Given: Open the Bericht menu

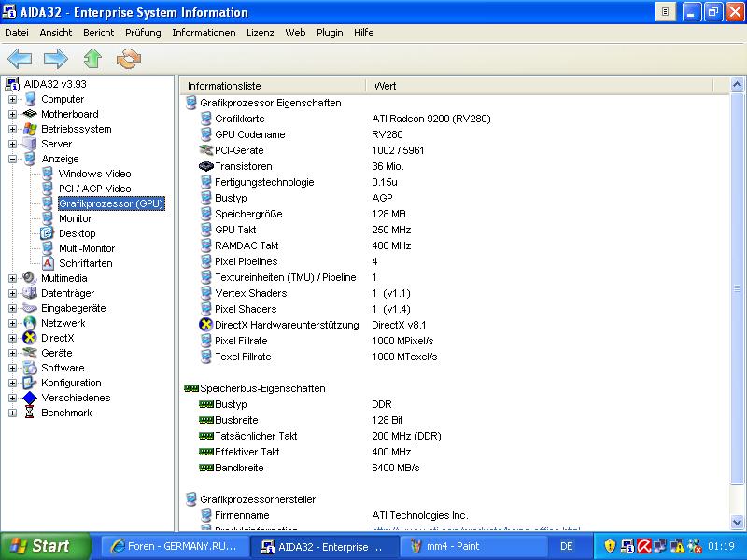Looking at the screenshot, I should coord(99,33).
